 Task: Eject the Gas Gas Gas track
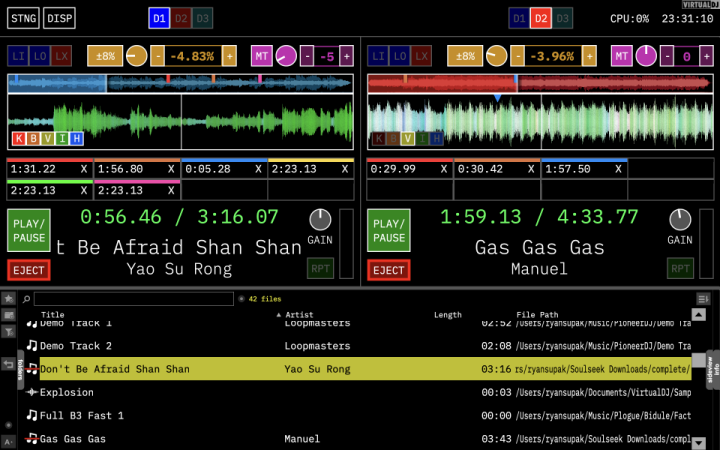click(x=389, y=270)
